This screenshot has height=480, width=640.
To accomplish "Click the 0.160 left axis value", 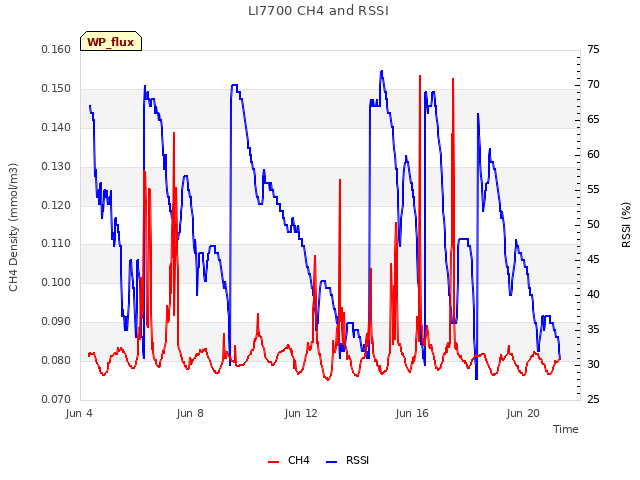I will (56, 50).
